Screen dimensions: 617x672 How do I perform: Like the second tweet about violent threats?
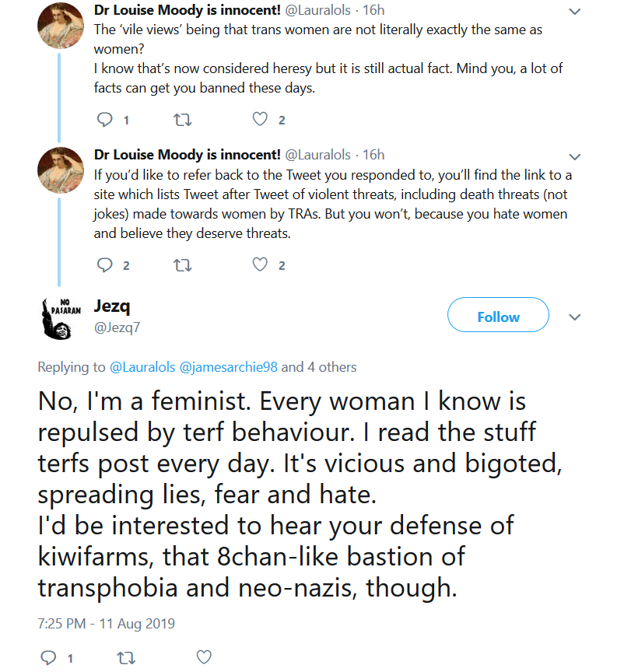coord(260,264)
